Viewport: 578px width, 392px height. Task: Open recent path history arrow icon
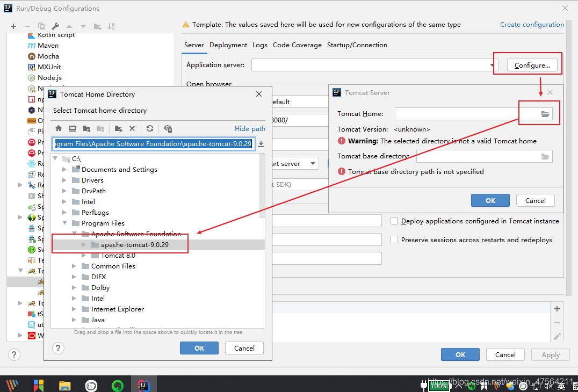click(261, 144)
